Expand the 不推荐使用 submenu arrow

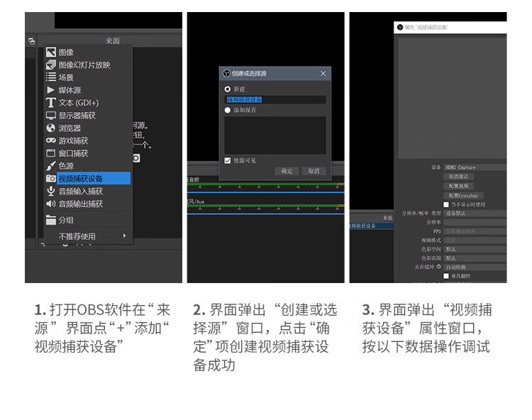(x=125, y=236)
